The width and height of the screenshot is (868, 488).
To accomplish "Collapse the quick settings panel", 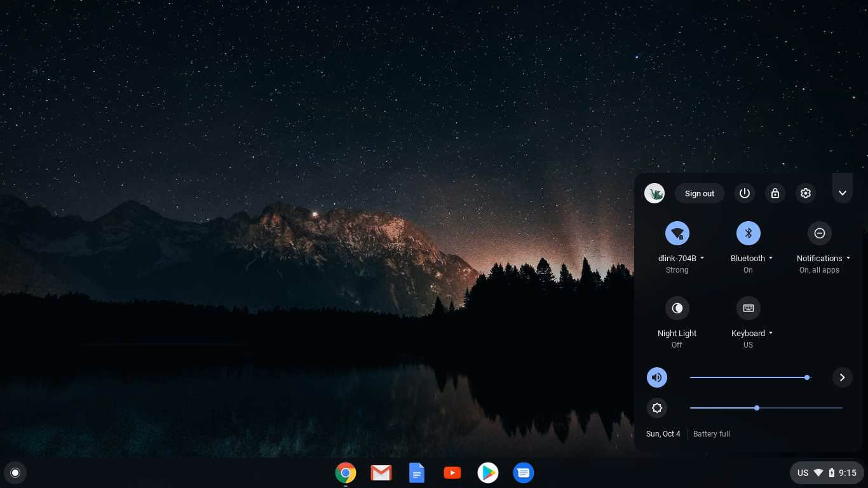I will 842,193.
